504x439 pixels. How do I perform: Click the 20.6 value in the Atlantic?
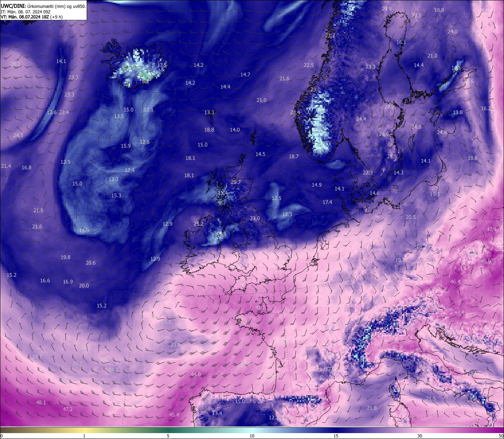click(91, 263)
